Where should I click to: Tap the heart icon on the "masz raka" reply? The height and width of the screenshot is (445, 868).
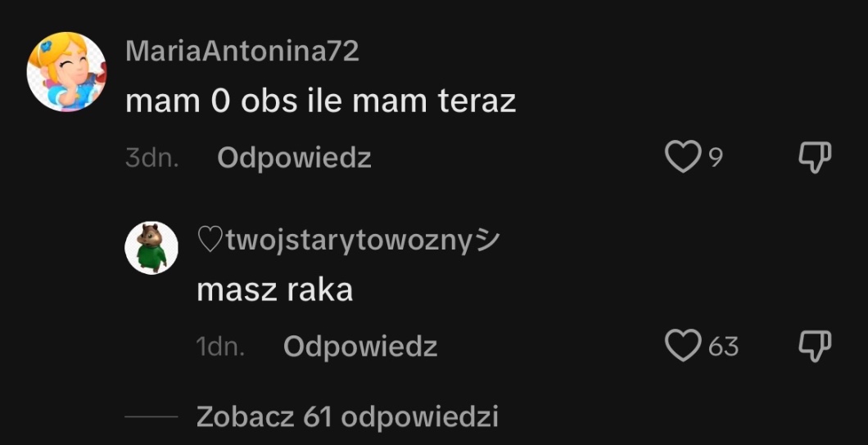(x=683, y=345)
